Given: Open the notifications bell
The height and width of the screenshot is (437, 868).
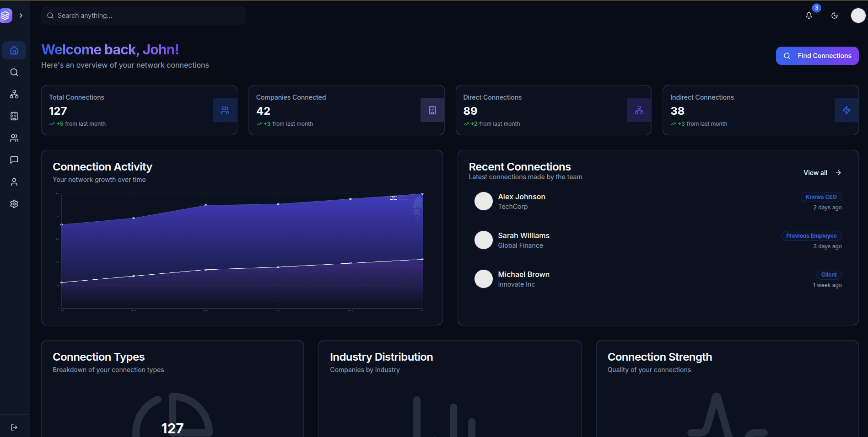Looking at the screenshot, I should coord(809,16).
